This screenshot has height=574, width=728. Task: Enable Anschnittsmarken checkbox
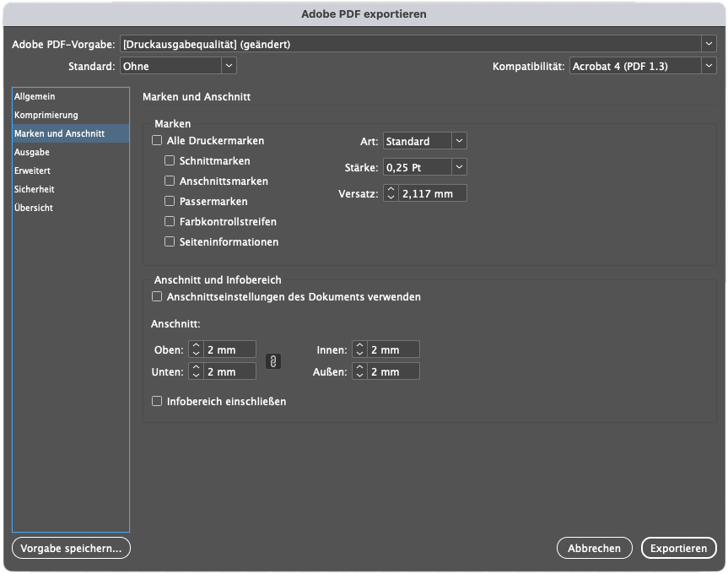(x=170, y=181)
